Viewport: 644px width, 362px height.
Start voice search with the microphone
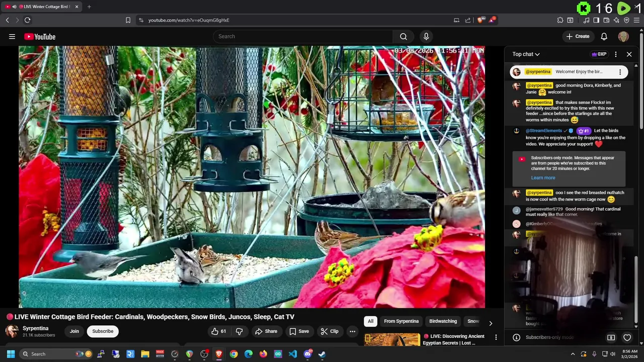click(426, 36)
